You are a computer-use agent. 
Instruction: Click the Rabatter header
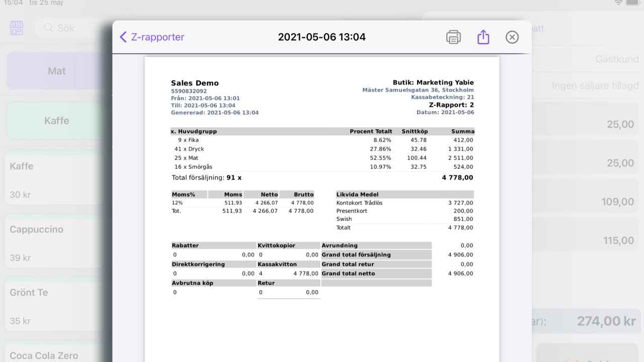tap(214, 245)
